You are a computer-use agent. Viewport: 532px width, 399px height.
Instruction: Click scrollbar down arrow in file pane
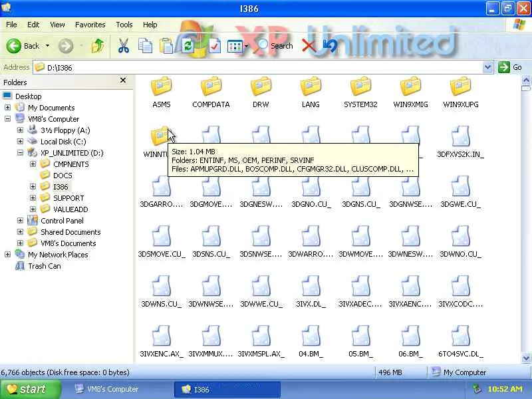(x=526, y=358)
